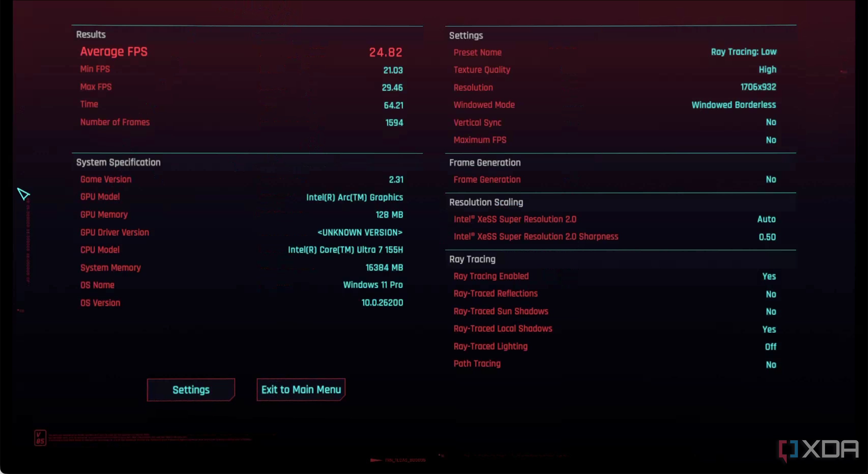Click Ray Tracing Enabled Yes value
This screenshot has width=868, height=474.
tap(769, 276)
